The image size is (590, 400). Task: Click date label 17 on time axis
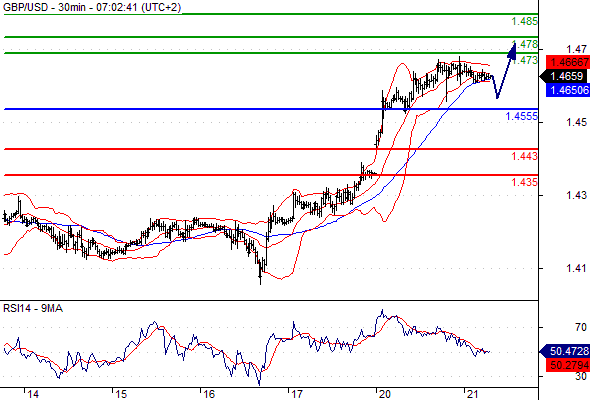point(297,394)
